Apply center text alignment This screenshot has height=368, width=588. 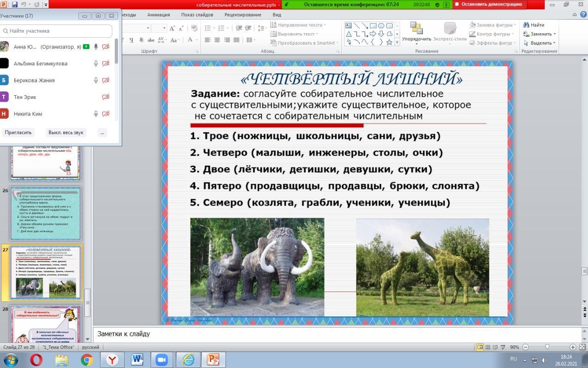(217, 40)
